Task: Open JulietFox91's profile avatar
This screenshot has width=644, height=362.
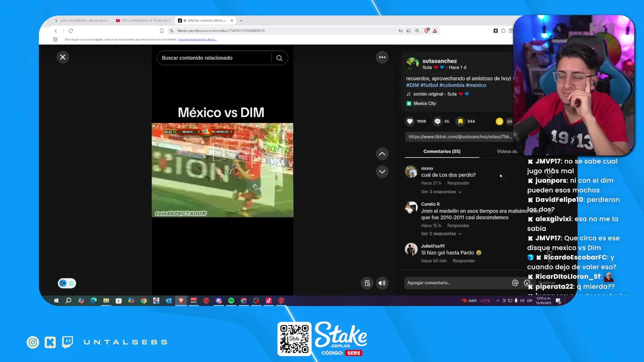Action: point(411,249)
